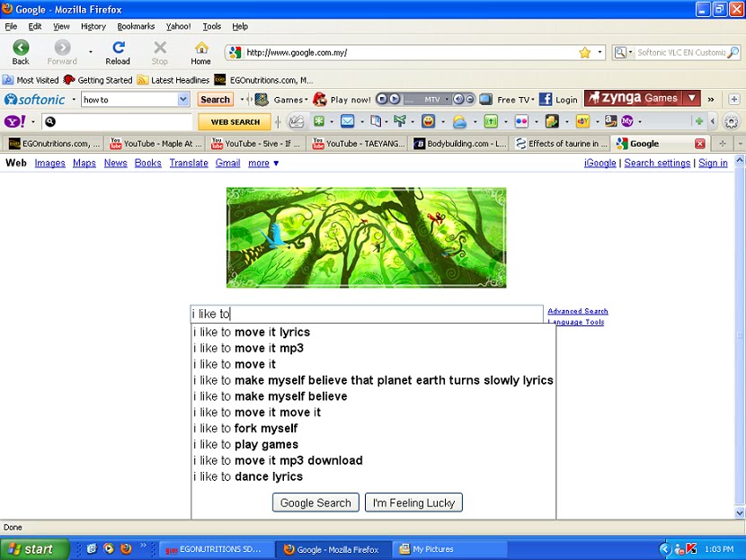Switch to YouTube - TAEYANG tab
The width and height of the screenshot is (746, 560).
coord(359,143)
